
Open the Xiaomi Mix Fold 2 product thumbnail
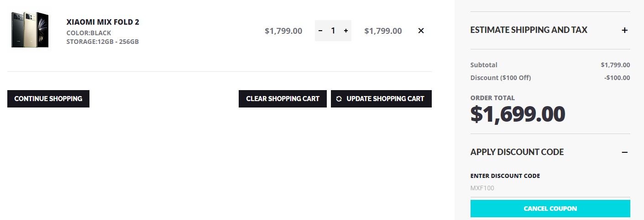pos(30,30)
